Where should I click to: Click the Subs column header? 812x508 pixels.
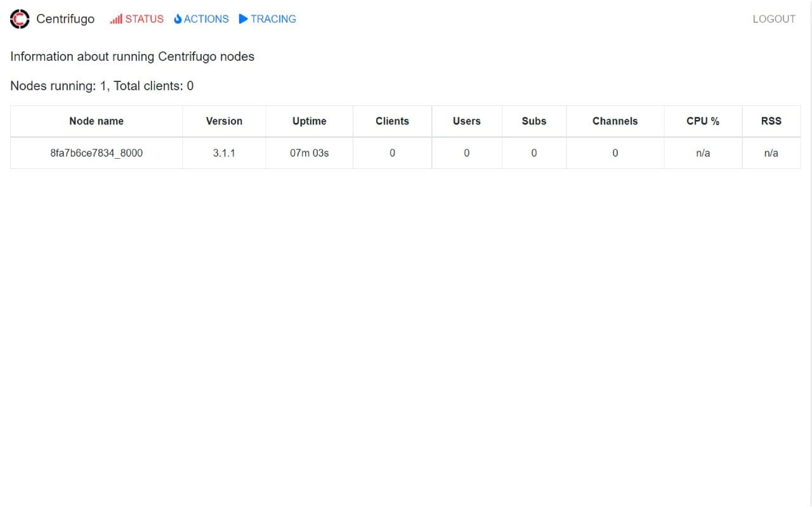[x=534, y=121]
